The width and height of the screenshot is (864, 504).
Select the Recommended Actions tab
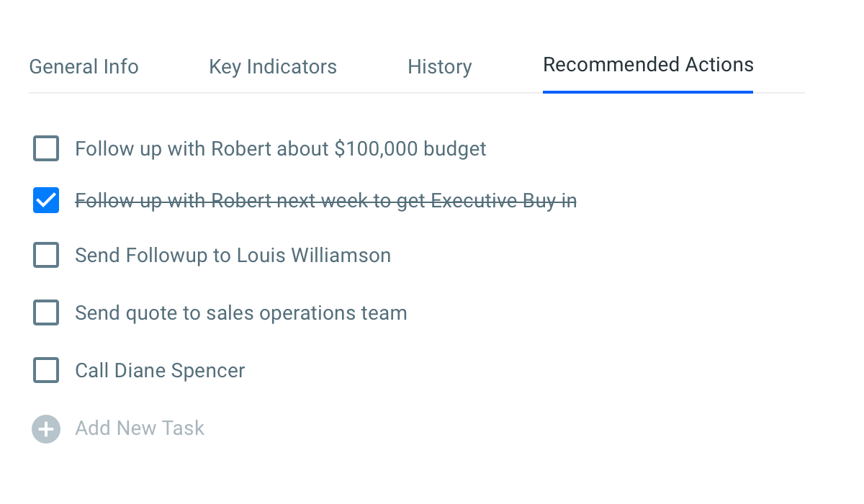point(648,65)
